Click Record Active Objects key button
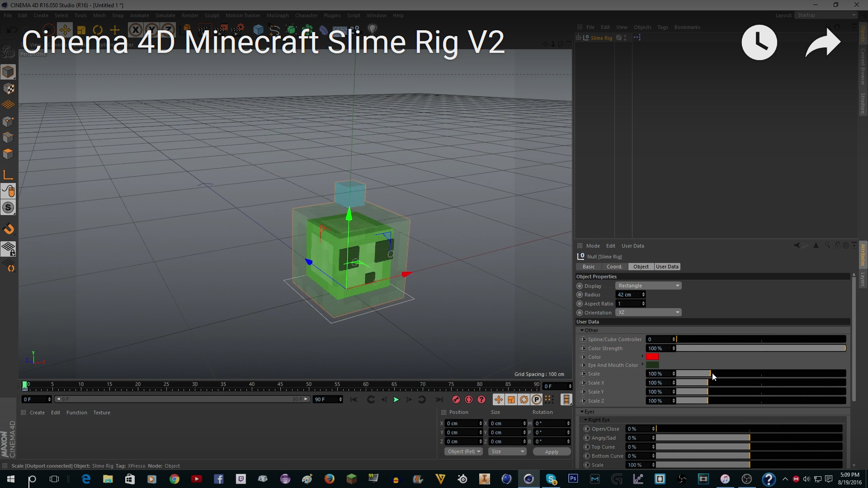 tap(456, 399)
